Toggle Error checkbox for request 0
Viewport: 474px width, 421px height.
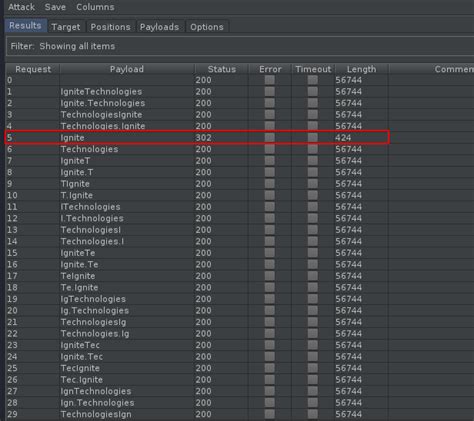[x=270, y=80]
